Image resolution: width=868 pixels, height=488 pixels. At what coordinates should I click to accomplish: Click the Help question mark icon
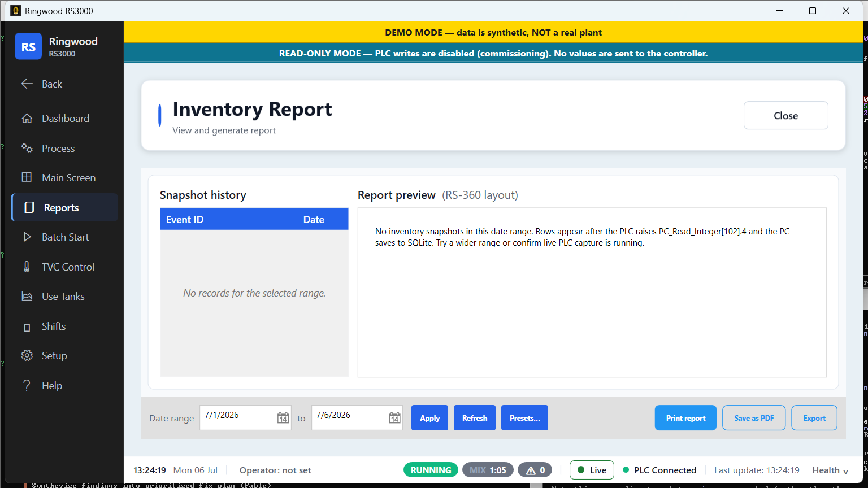coord(27,385)
